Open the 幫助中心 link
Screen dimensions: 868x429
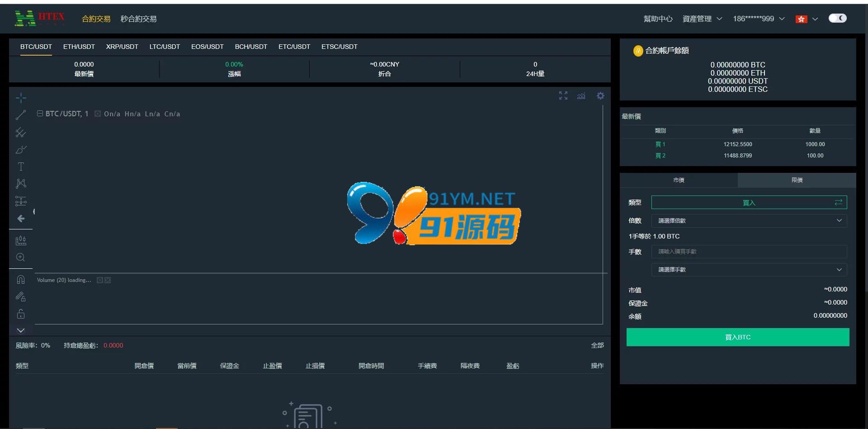click(x=658, y=19)
